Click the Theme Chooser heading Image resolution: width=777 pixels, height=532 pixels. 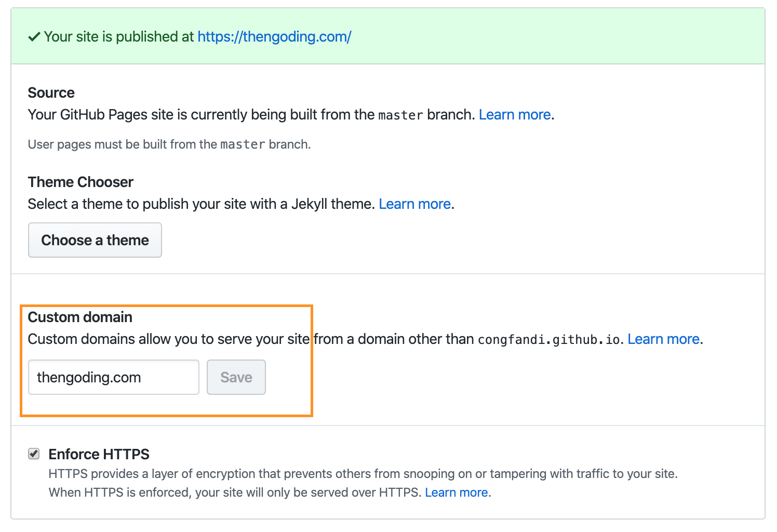pos(81,182)
